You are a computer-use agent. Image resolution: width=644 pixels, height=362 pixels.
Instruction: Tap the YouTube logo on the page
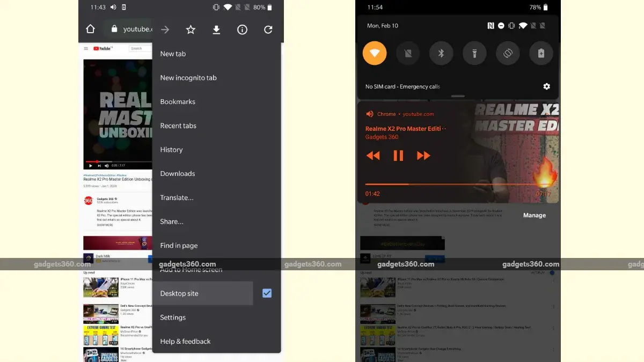(x=103, y=48)
